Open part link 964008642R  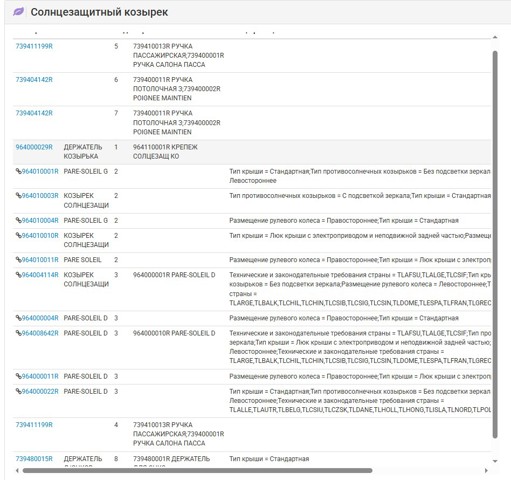coord(40,333)
